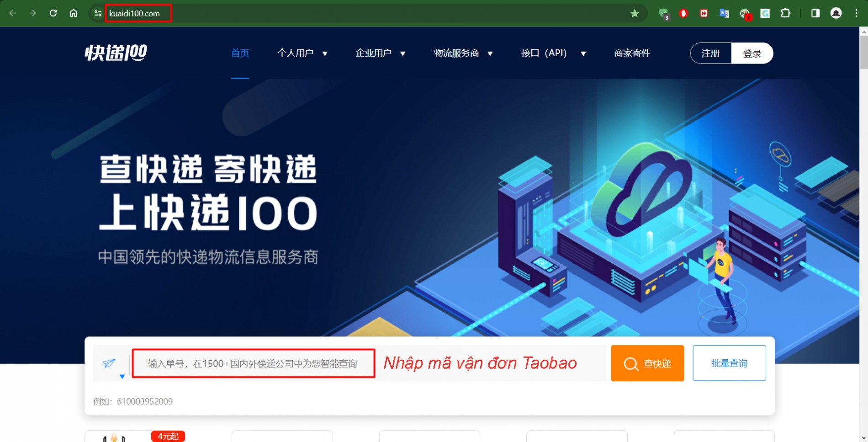Open the browser home page icon
This screenshot has height=442, width=868.
coord(74,13)
